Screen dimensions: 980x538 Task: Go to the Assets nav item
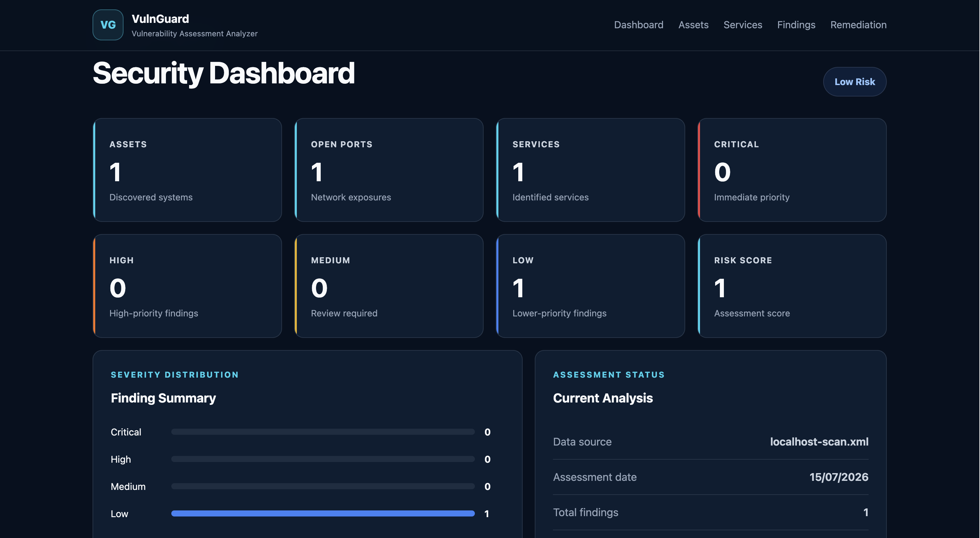point(693,25)
